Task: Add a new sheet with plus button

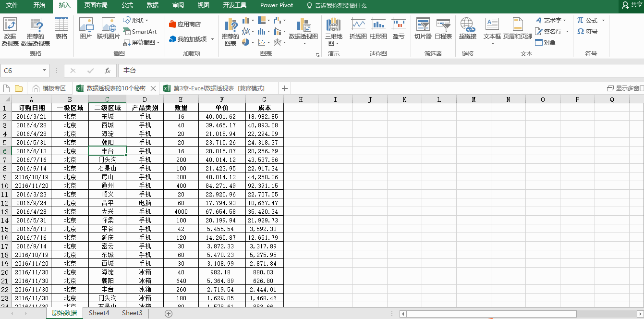Action: (169, 313)
